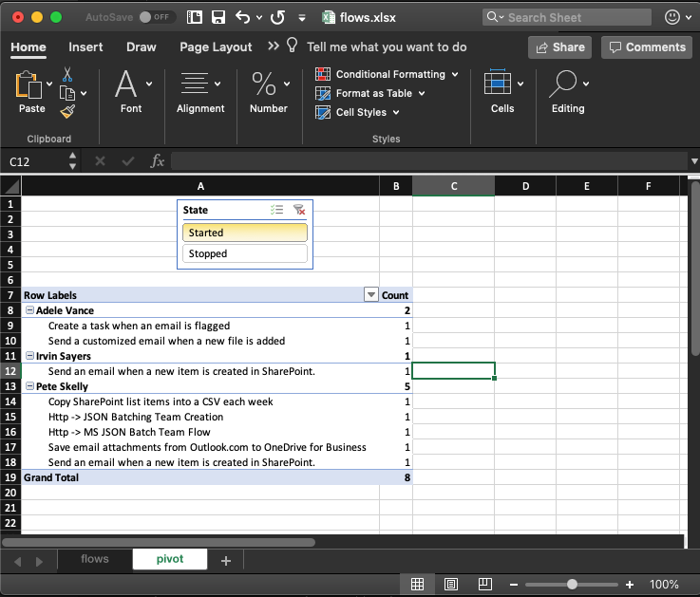This screenshot has width=700, height=597.
Task: Click the Undo arrow icon
Action: [243, 17]
